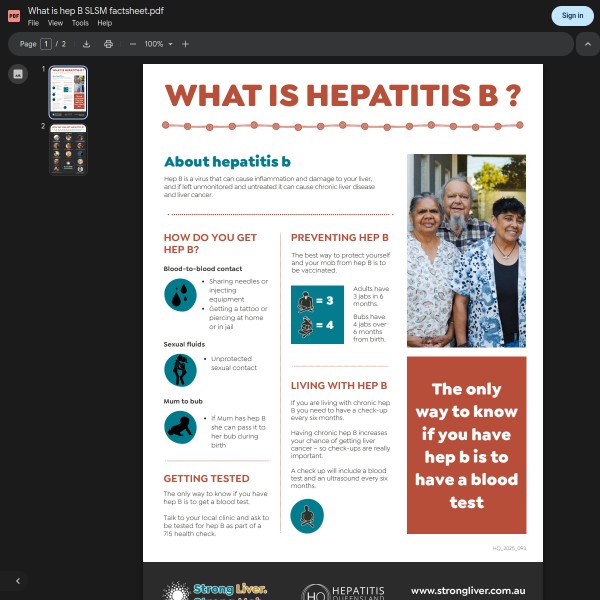This screenshot has height=600, width=600.
Task: Click the download PDF icon
Action: pos(86,44)
